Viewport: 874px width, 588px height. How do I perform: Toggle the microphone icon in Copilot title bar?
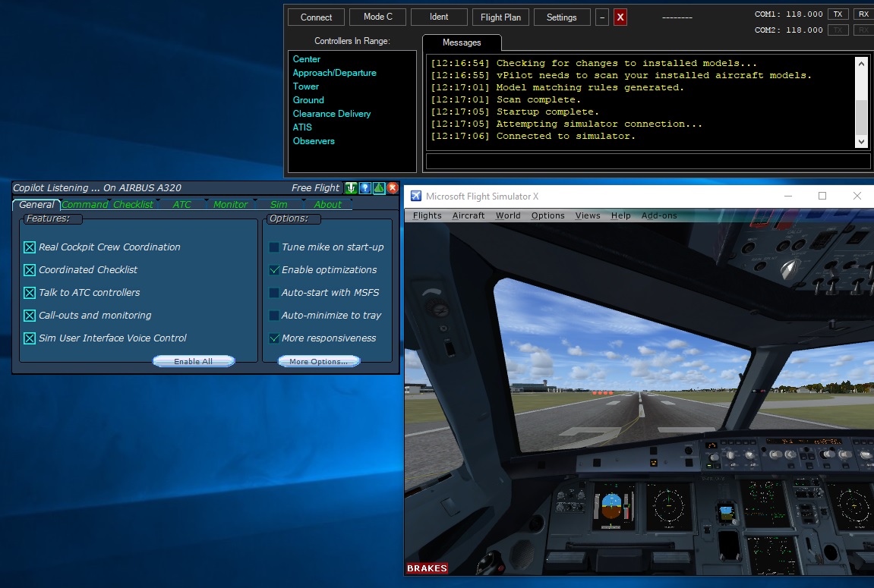pyautogui.click(x=351, y=187)
